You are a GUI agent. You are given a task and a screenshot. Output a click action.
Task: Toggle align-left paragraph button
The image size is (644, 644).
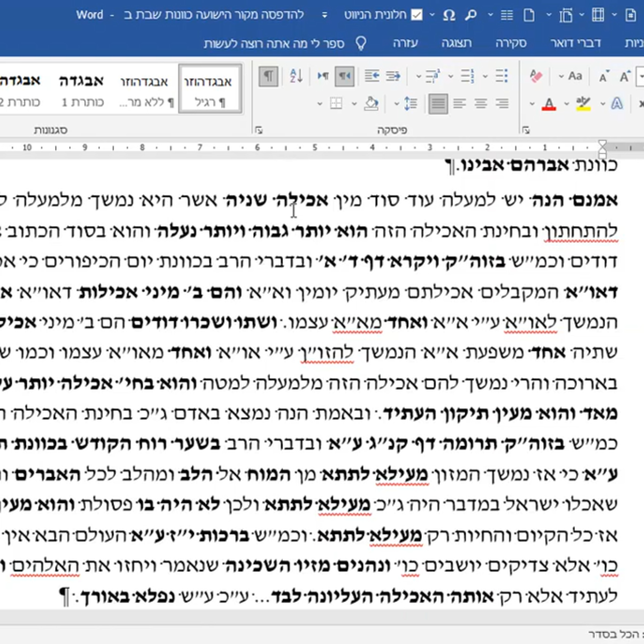point(460,104)
